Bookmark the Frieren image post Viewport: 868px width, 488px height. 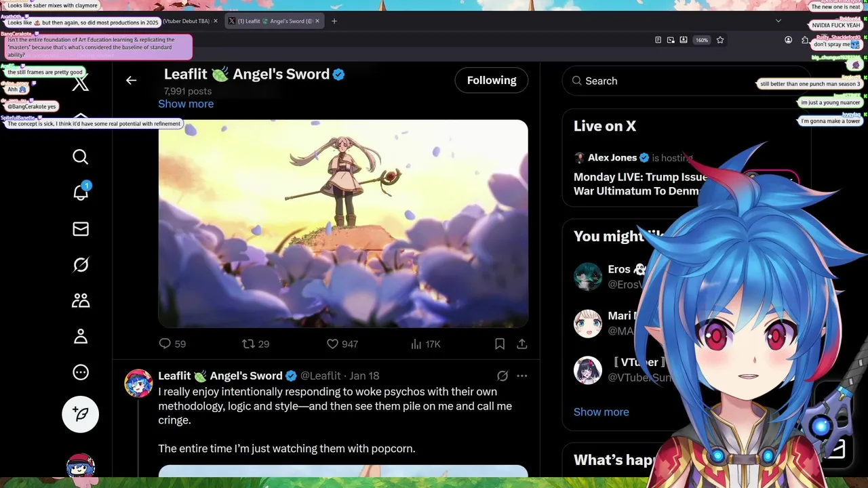(x=500, y=344)
